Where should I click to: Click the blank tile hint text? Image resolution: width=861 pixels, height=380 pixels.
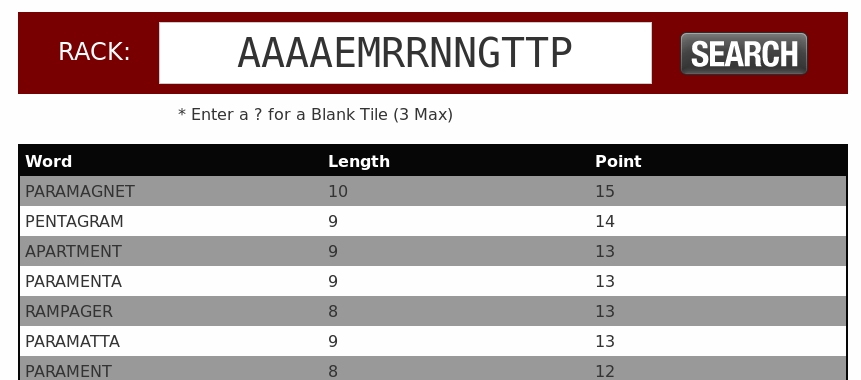[x=315, y=115]
